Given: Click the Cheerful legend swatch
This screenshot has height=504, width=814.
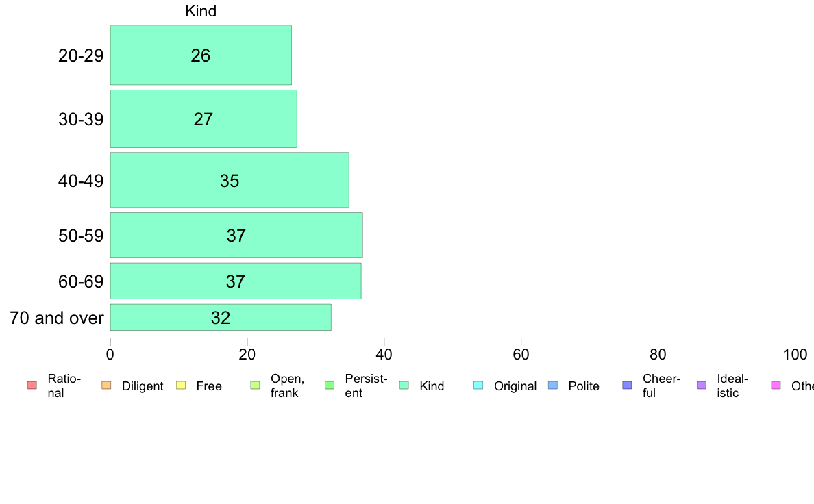Looking at the screenshot, I should pos(627,385).
